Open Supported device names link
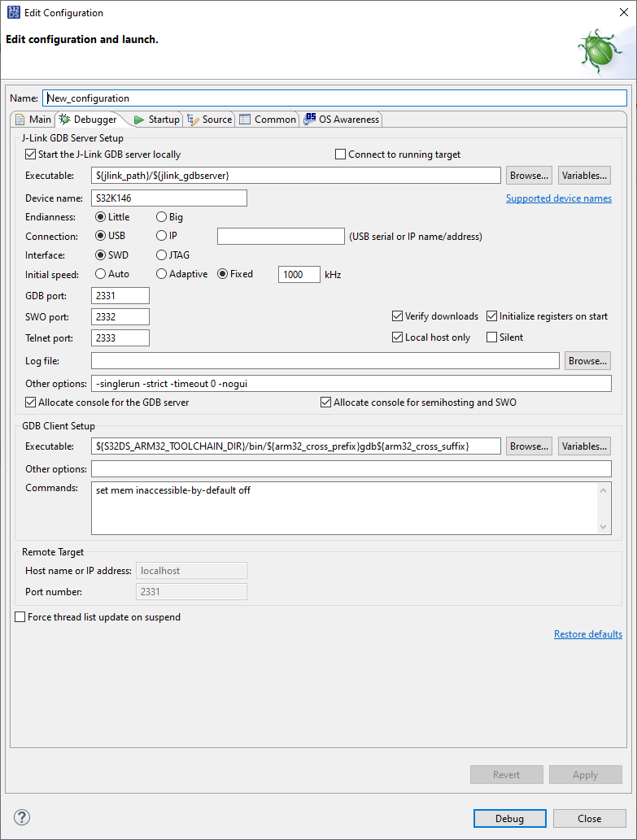The image size is (637, 840). tap(559, 198)
